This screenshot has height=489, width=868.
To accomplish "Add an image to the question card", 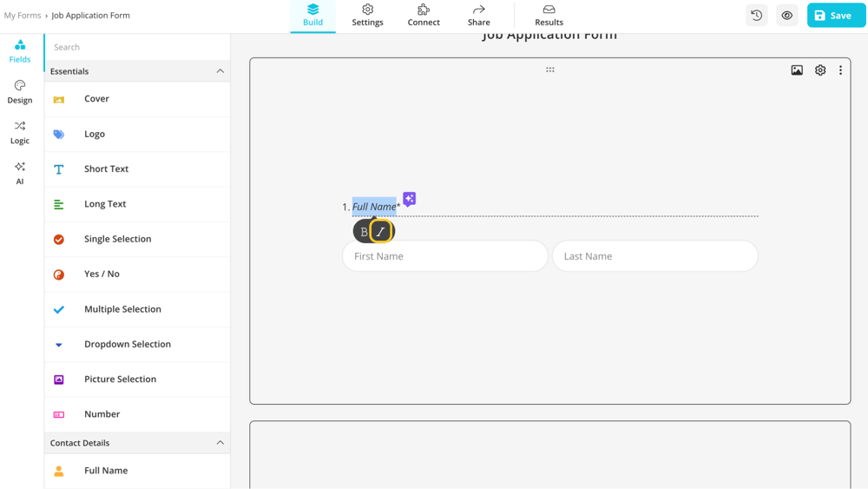I will coord(797,70).
